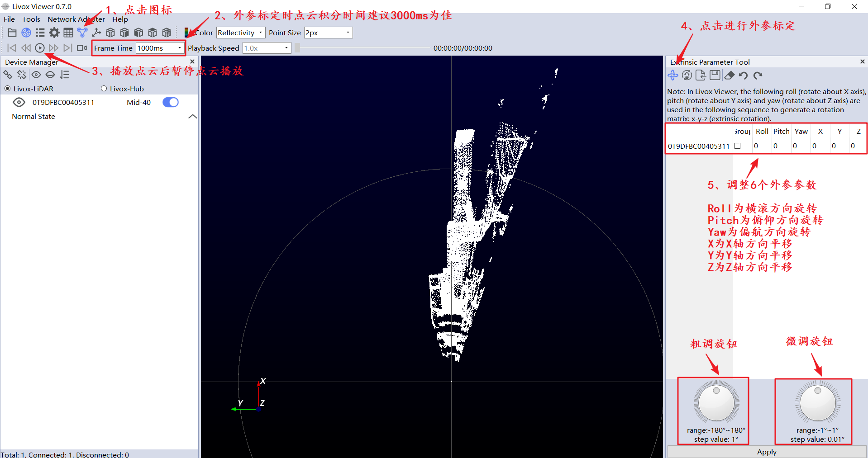Enable the rotate calibration icon in Extrinsic tool
Screen dimensions: 868x458
[673, 76]
